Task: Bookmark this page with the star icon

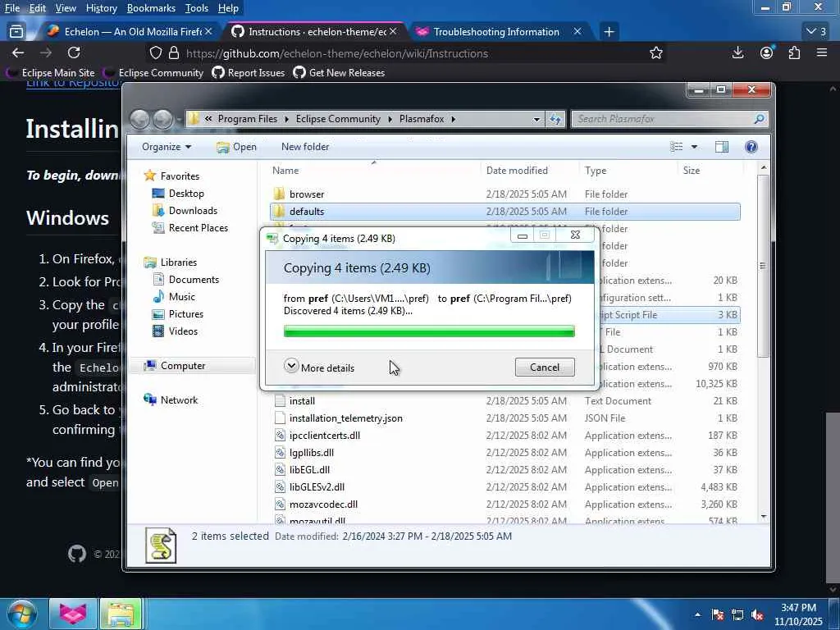Action: [x=655, y=53]
